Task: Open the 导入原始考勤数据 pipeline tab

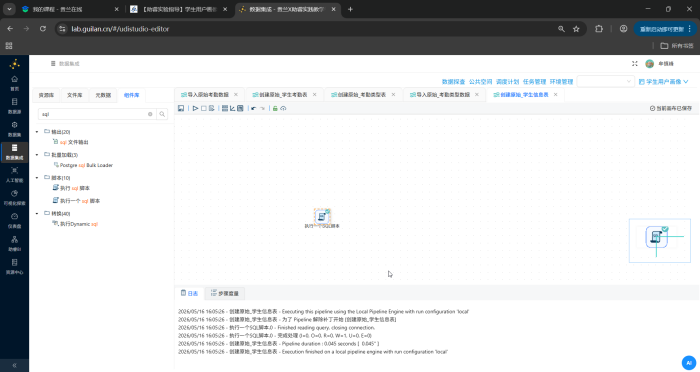Action: 205,95
